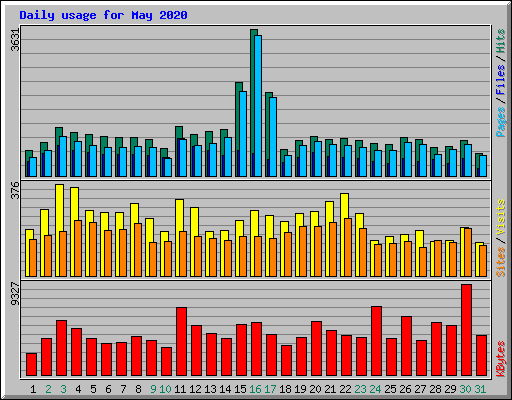Click the 'Visits' legend label
The height and width of the screenshot is (400, 512).
500,217
